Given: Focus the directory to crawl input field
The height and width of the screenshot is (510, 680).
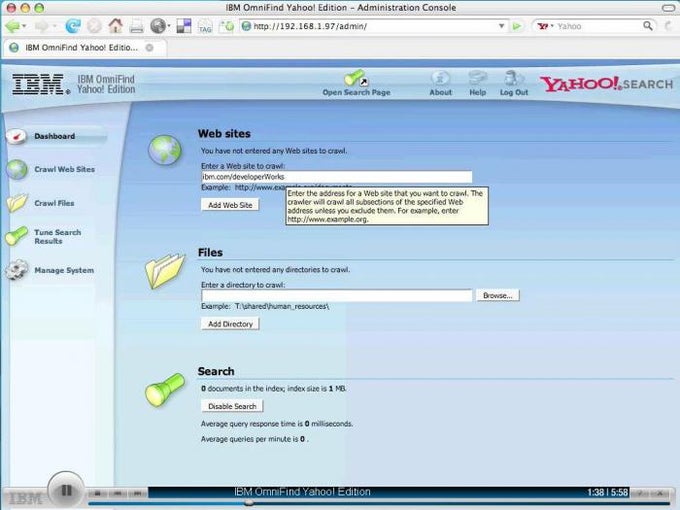Looking at the screenshot, I should pos(337,295).
